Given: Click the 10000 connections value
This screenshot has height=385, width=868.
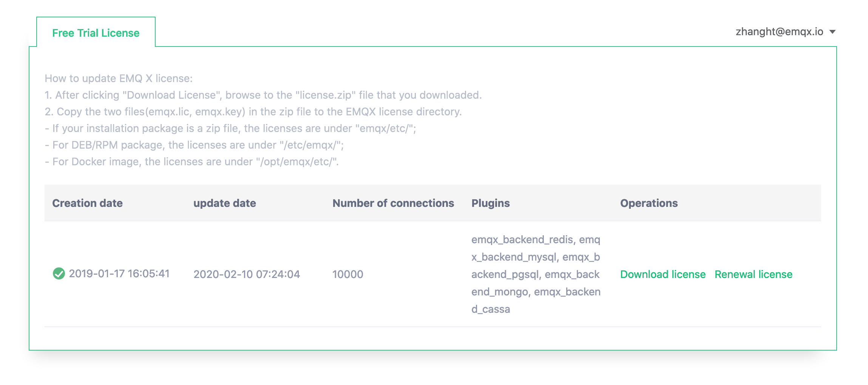Looking at the screenshot, I should click(348, 274).
